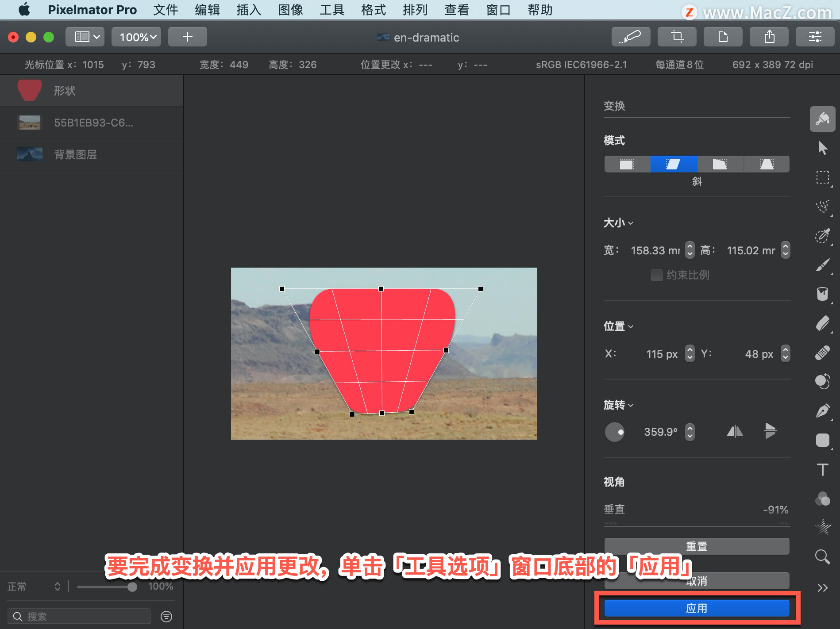Pick the Paint Bucket tool
The width and height of the screenshot is (840, 629).
coord(822,294)
